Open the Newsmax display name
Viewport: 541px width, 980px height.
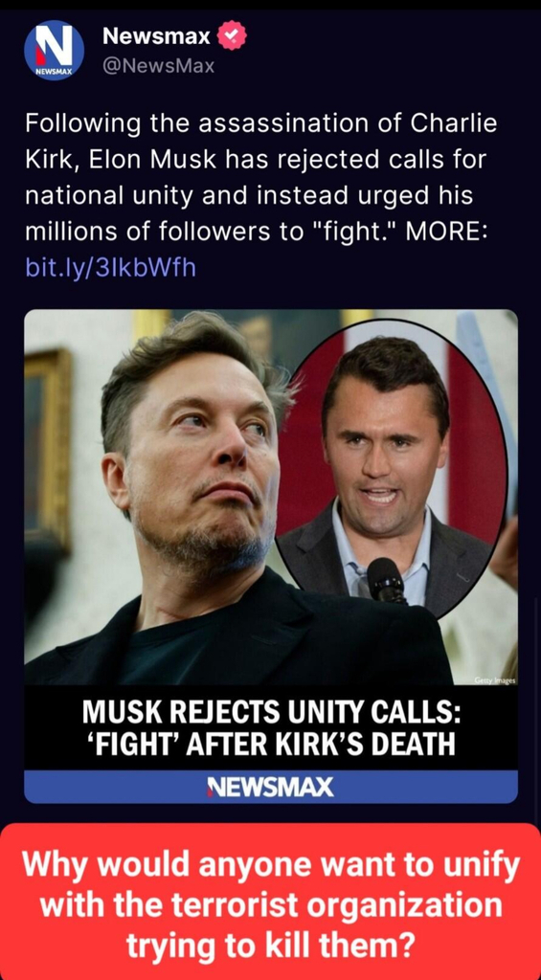click(x=156, y=37)
